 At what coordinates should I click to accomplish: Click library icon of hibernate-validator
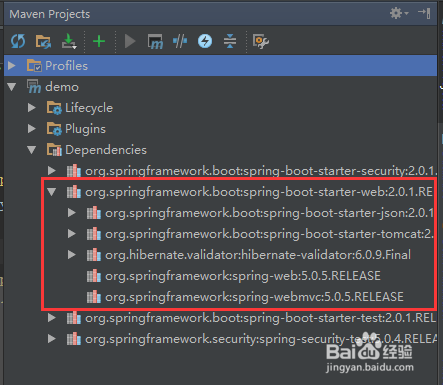pyautogui.click(x=94, y=255)
